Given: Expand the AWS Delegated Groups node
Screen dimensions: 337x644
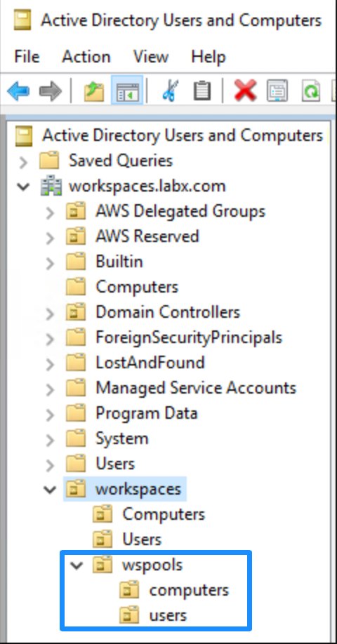Looking at the screenshot, I should pos(50,213).
